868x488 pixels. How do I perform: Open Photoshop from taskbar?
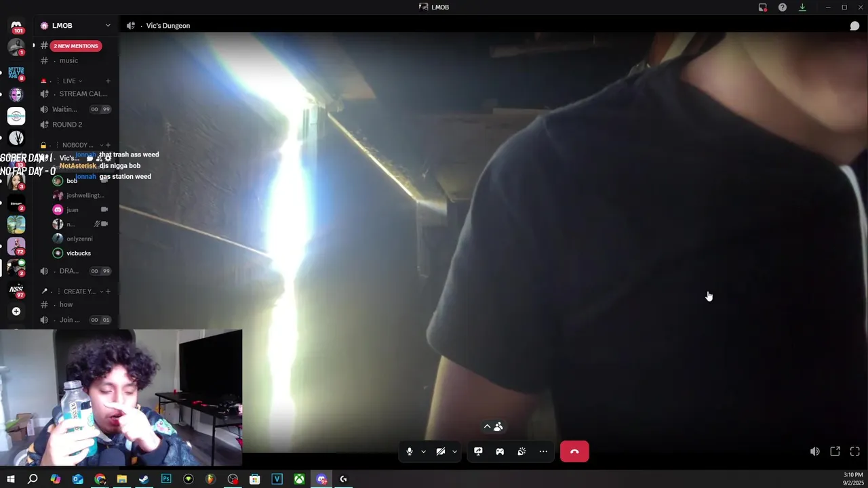pyautogui.click(x=166, y=479)
